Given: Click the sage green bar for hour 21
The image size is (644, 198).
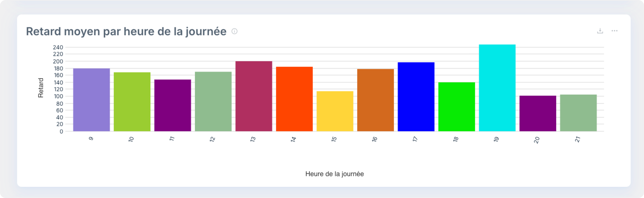Looking at the screenshot, I should (578, 113).
